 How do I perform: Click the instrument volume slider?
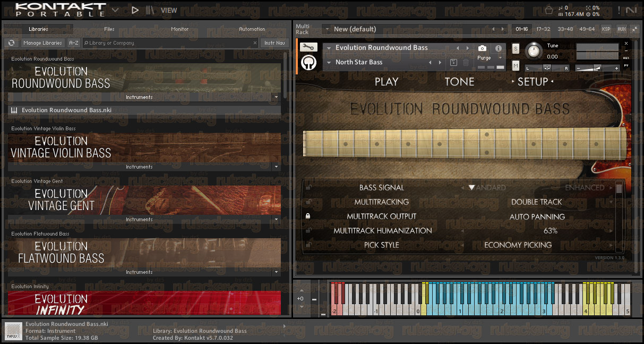coord(598,68)
